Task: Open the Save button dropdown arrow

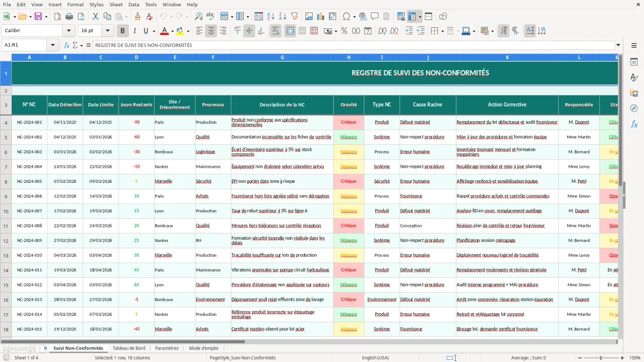Action: coord(46,17)
